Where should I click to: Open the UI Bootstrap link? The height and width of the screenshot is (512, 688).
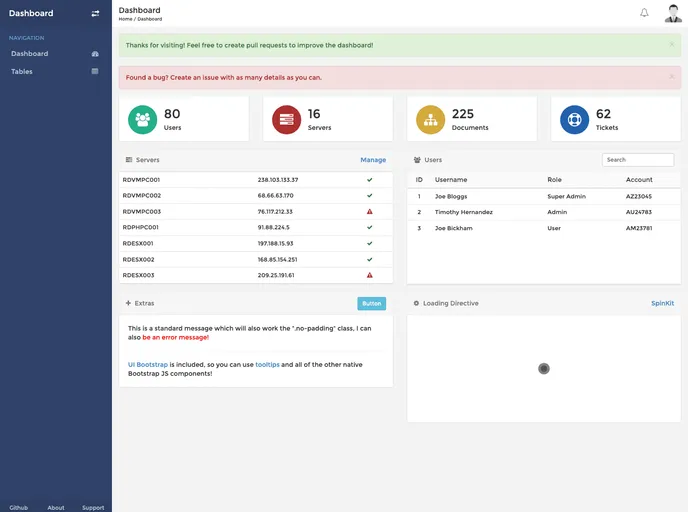pos(148,365)
